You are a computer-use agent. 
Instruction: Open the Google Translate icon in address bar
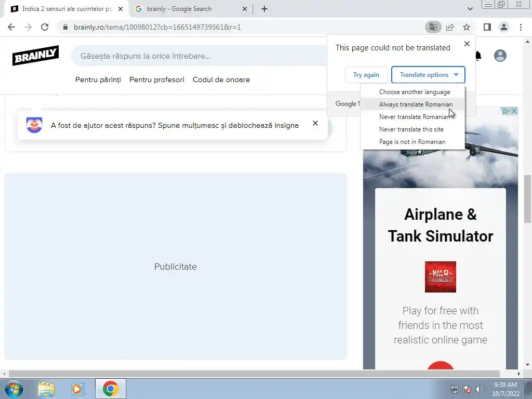pyautogui.click(x=433, y=27)
